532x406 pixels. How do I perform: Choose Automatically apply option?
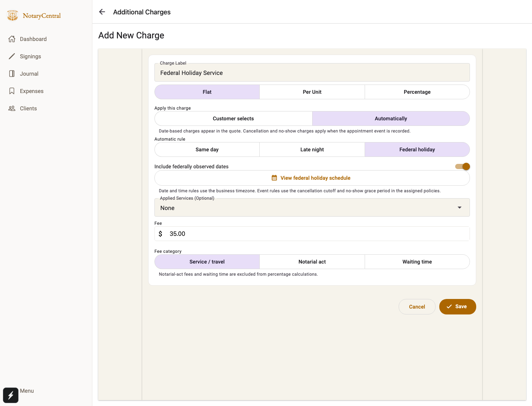[391, 118]
